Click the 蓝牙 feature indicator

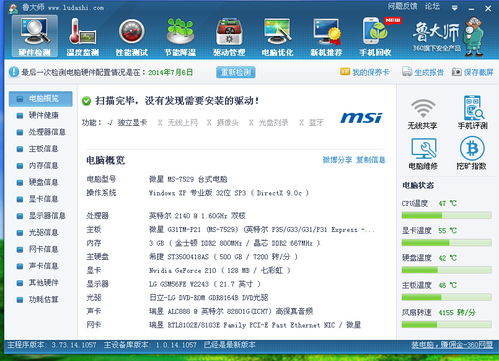pos(311,123)
